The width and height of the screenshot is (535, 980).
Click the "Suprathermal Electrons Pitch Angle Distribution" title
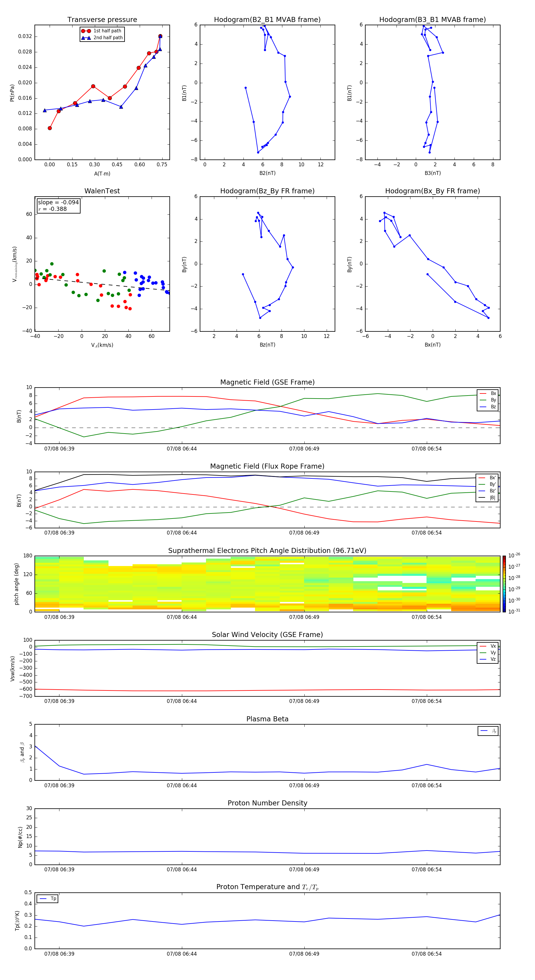(267, 551)
